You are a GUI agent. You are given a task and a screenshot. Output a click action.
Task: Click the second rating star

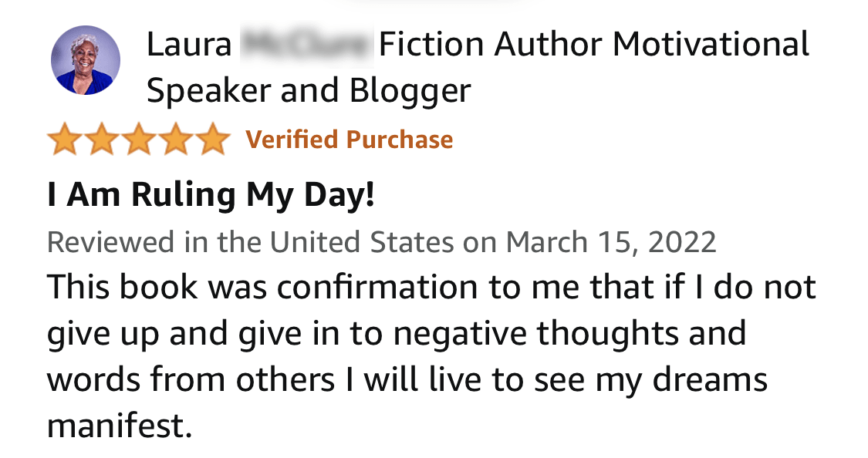pyautogui.click(x=101, y=140)
